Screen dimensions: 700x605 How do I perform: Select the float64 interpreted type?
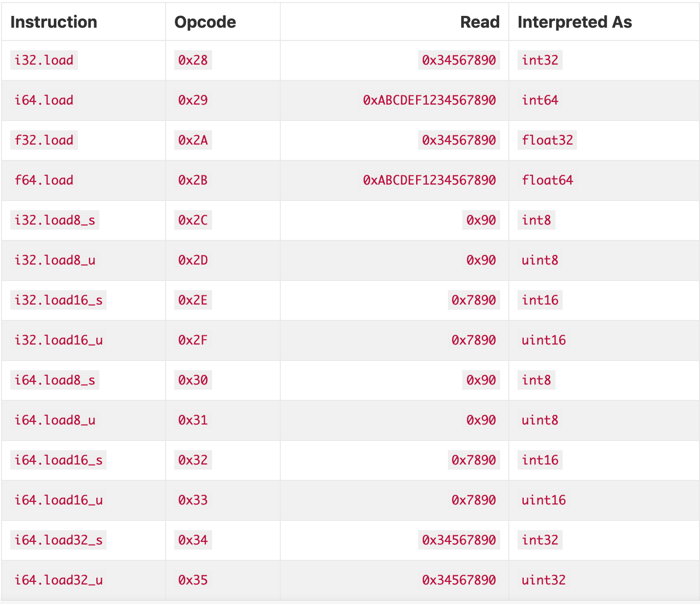547,180
